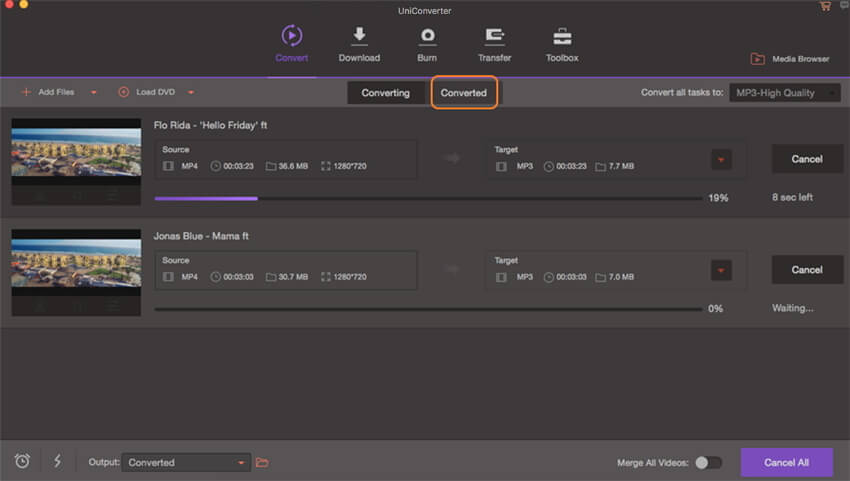Click Jonas Blue source resolution icon
Image resolution: width=850 pixels, height=481 pixels.
click(x=326, y=277)
